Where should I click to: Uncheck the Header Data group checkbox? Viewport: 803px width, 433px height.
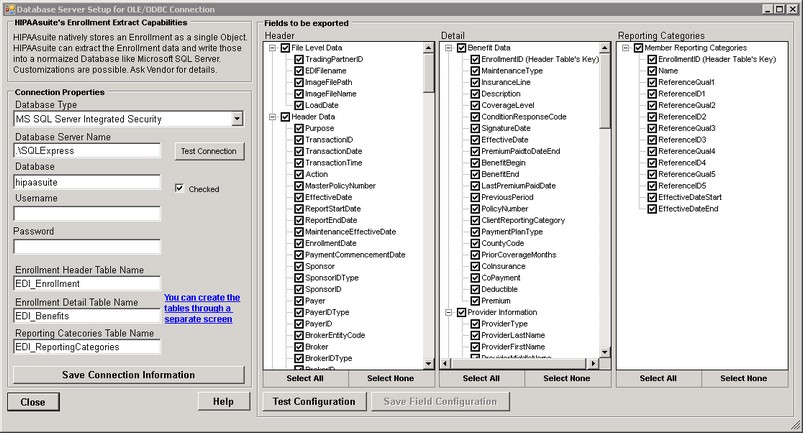coord(285,117)
